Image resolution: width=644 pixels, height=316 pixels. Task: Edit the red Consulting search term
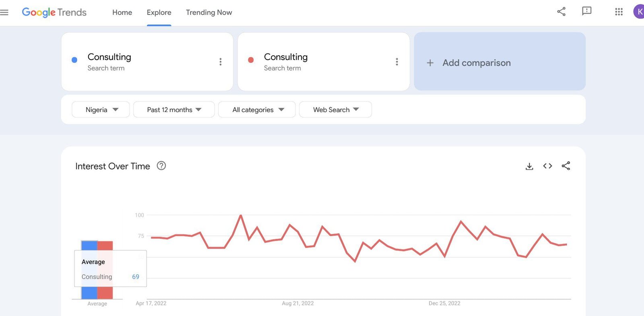(x=286, y=57)
